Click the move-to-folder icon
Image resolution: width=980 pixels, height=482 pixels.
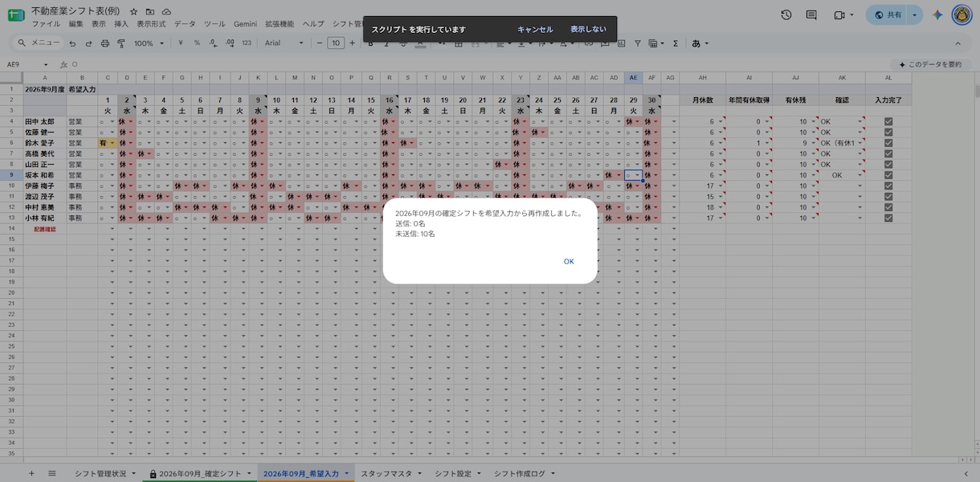click(x=150, y=12)
